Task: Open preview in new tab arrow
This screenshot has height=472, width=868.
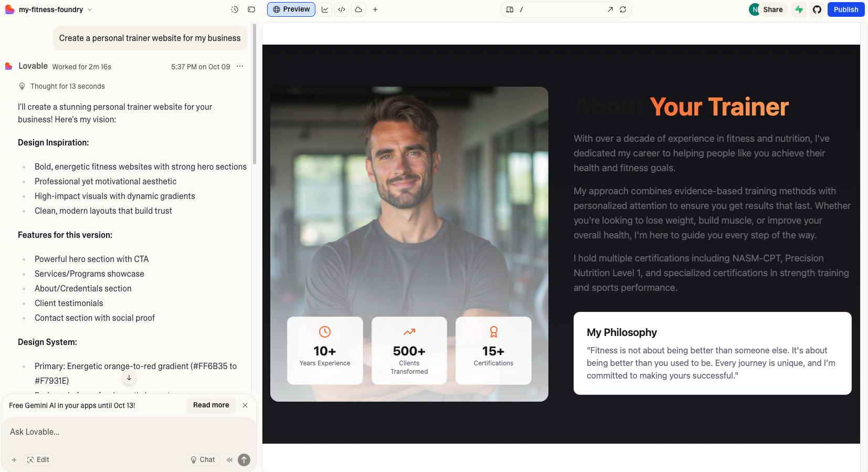Action: [x=610, y=9]
